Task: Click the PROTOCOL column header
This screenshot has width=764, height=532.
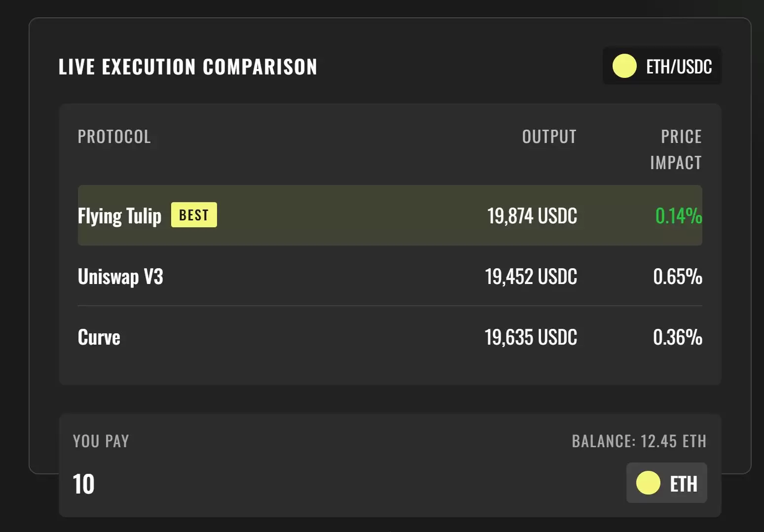Action: (114, 137)
